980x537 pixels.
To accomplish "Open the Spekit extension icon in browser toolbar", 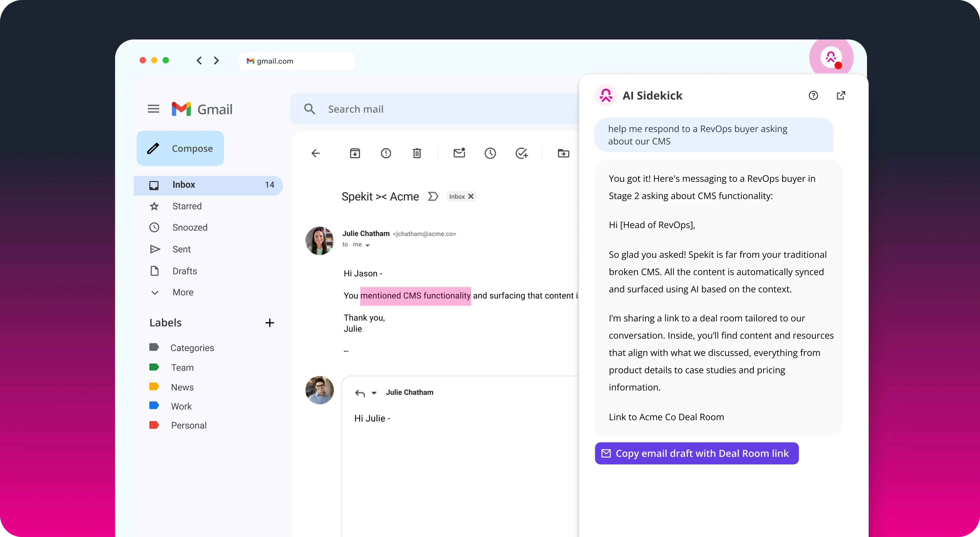I will coord(831,57).
